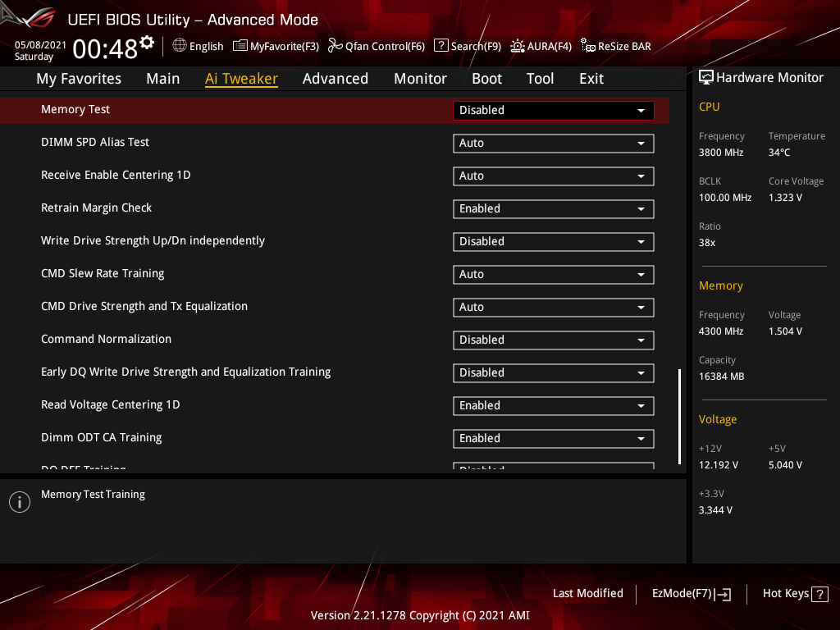Click the Search(F9) label

(x=476, y=47)
